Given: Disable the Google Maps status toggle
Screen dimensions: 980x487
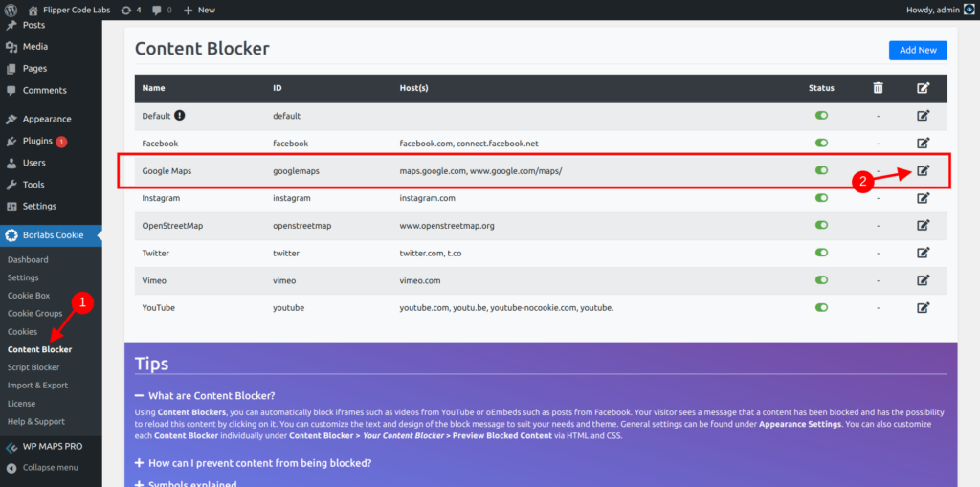Looking at the screenshot, I should 821,170.
